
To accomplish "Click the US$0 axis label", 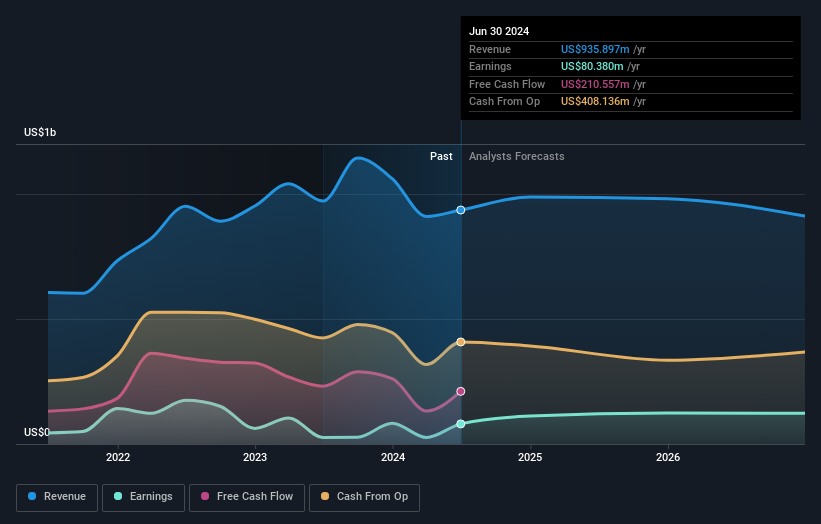I will pos(37,432).
